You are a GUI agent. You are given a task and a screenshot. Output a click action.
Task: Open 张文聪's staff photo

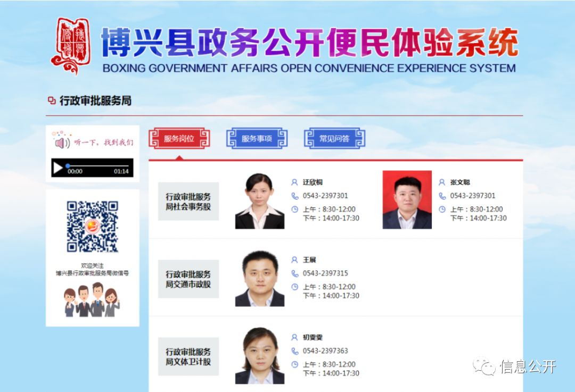coord(407,199)
